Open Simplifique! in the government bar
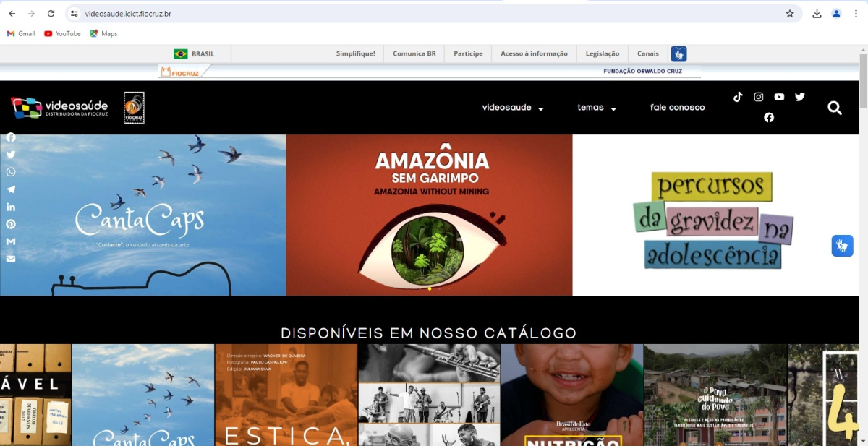The image size is (868, 446). point(356,53)
